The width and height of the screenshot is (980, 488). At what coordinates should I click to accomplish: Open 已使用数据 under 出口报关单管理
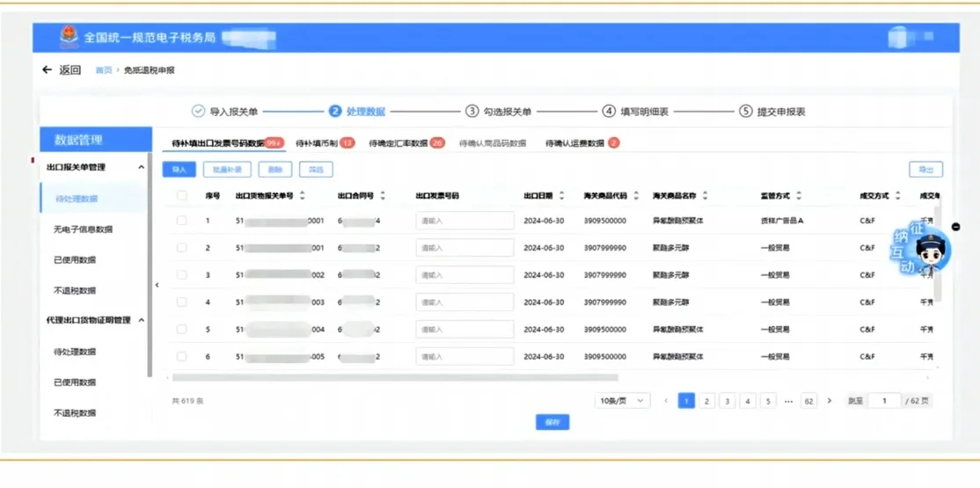click(75, 260)
